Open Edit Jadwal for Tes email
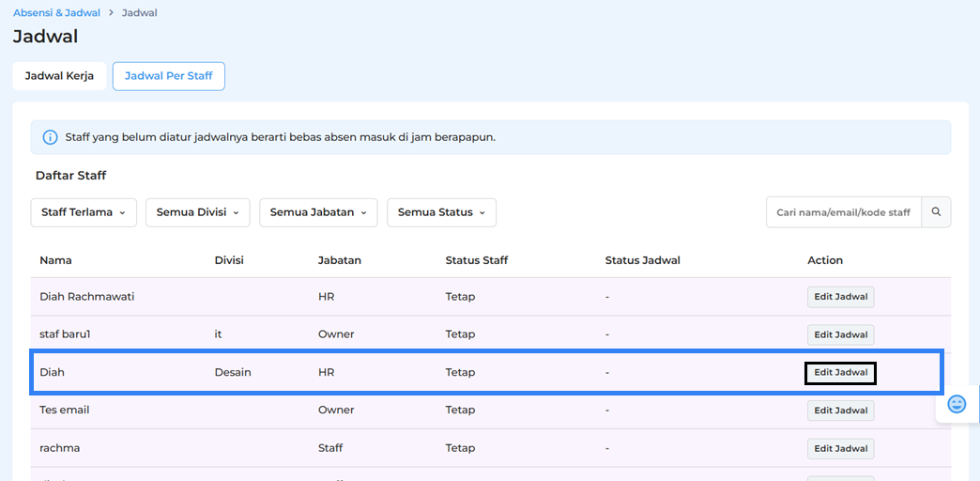The image size is (980, 481). 840,411
